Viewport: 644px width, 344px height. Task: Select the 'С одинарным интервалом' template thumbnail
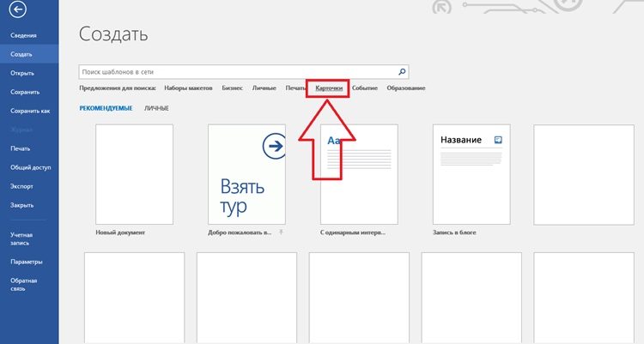(359, 173)
